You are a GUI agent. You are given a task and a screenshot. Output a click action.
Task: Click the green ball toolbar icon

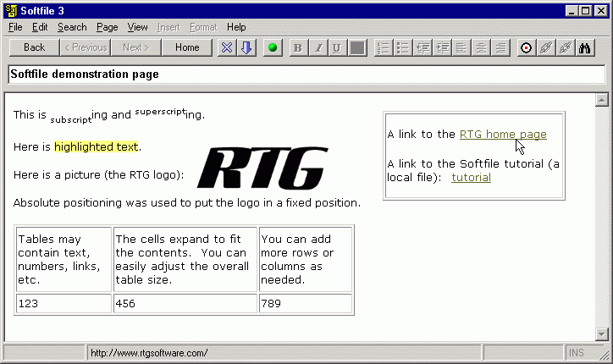click(x=273, y=47)
